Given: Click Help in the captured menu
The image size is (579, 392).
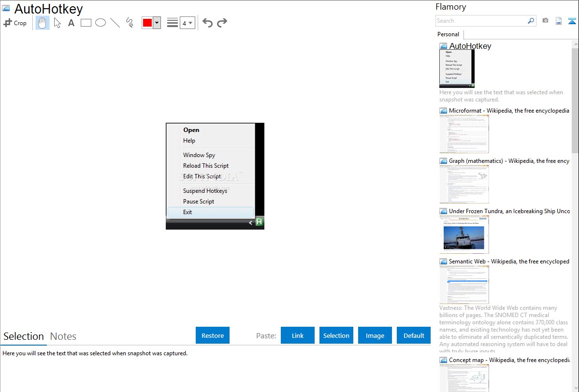Looking at the screenshot, I should (x=189, y=141).
